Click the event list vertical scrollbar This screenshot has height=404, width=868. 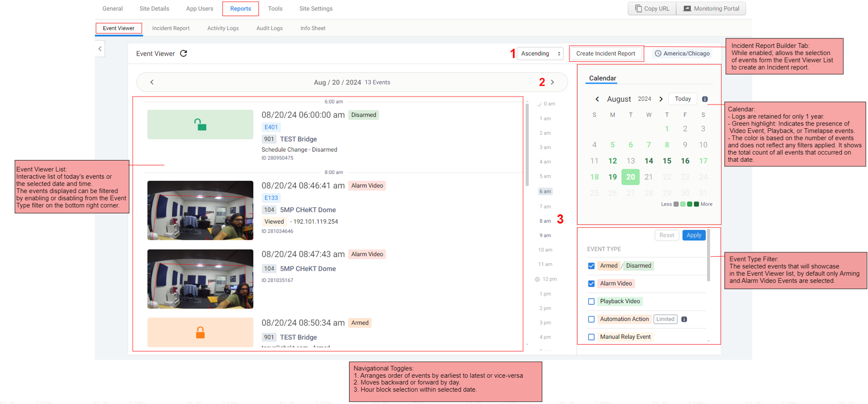[527, 145]
